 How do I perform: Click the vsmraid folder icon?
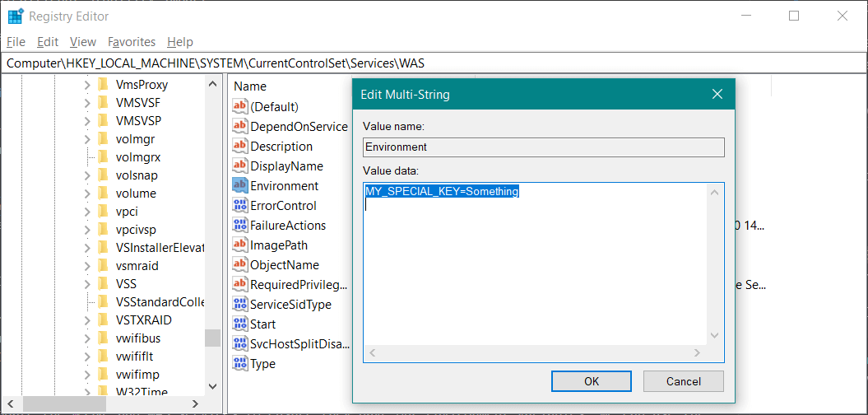(x=102, y=265)
